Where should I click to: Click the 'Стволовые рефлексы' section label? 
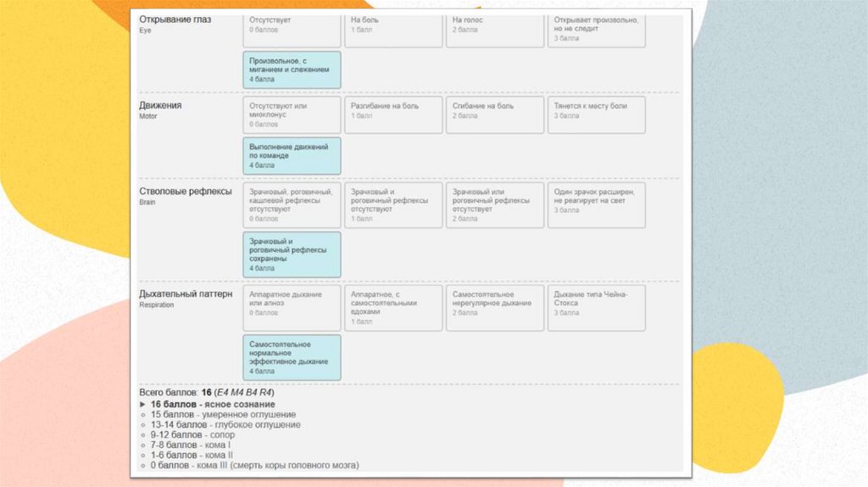pyautogui.click(x=186, y=191)
